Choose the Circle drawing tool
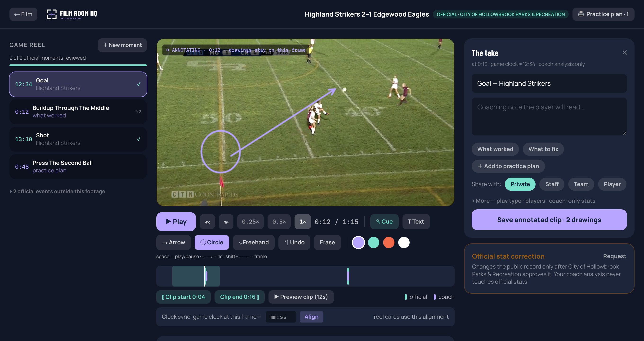 (x=212, y=242)
